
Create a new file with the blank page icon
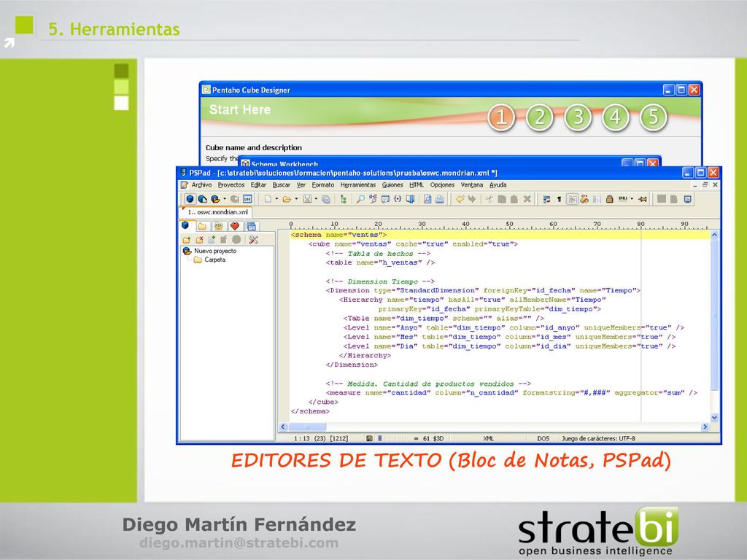(x=268, y=198)
